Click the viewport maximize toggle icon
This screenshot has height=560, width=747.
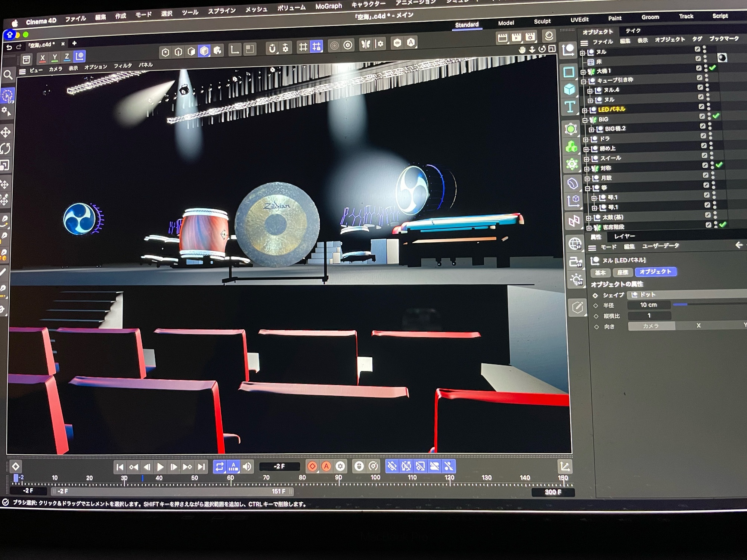click(x=552, y=49)
